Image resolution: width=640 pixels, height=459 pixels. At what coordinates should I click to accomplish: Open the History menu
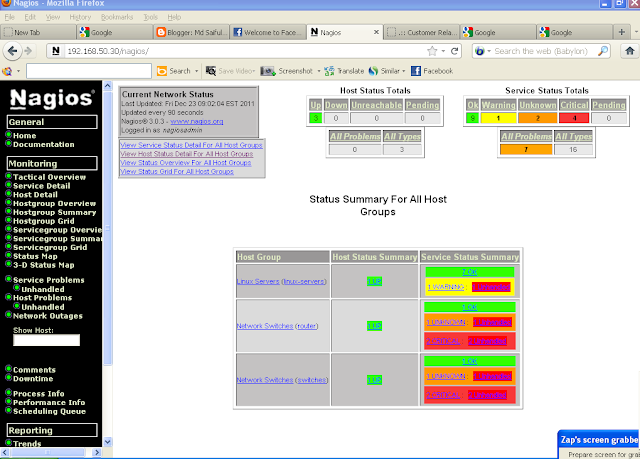point(80,17)
